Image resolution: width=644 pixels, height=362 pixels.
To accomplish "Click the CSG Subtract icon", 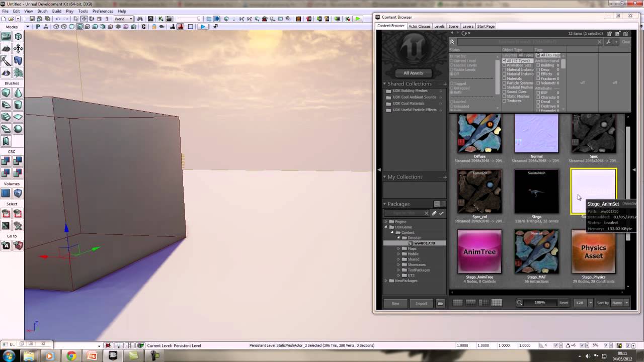I will (18, 161).
